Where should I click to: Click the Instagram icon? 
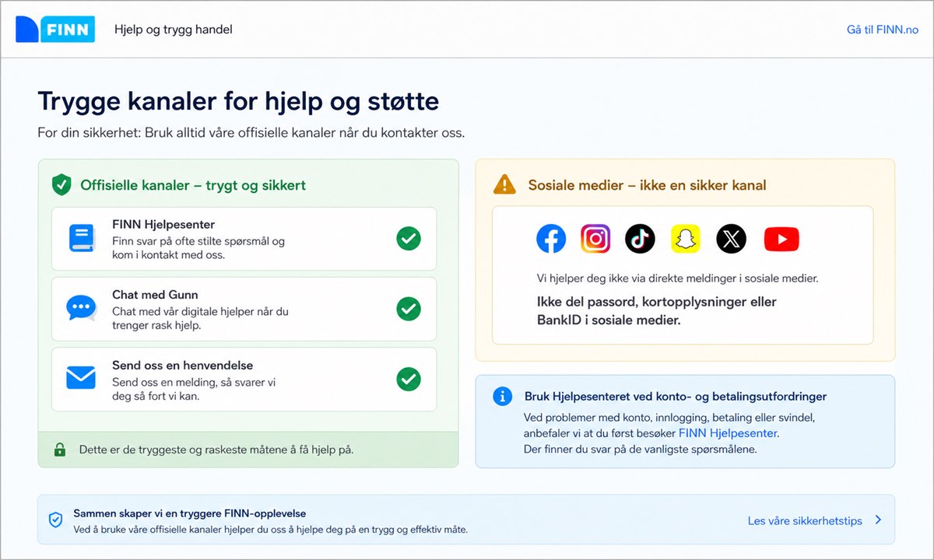tap(595, 239)
